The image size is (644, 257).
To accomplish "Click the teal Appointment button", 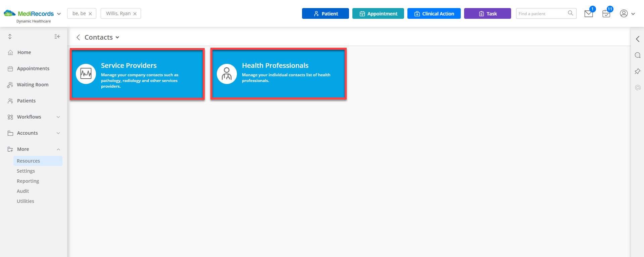I will [x=378, y=13].
